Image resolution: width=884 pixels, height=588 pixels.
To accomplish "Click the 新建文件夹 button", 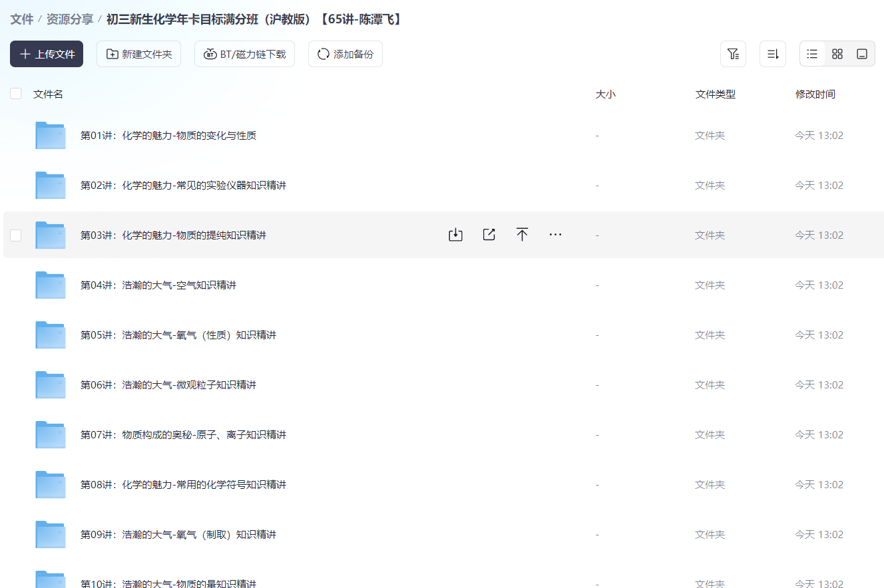I will point(138,54).
